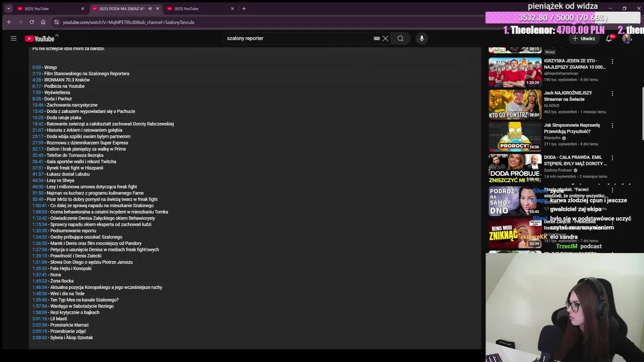Open DENIS MUSI ZNIKNĄĆ thumbnail
The height and width of the screenshot is (362, 644).
(x=515, y=233)
